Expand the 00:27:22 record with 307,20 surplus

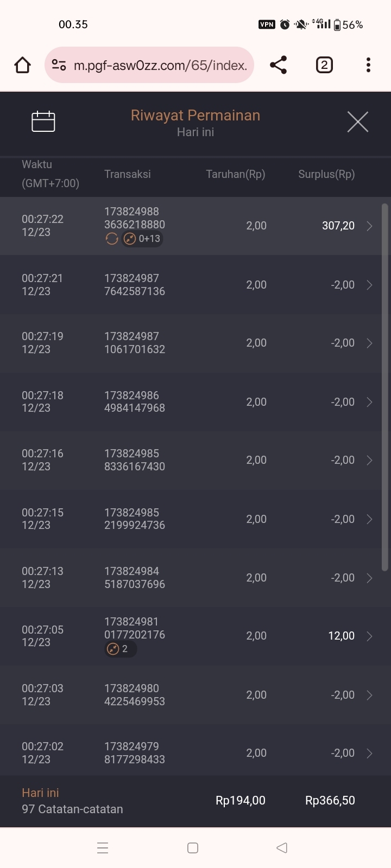(369, 226)
